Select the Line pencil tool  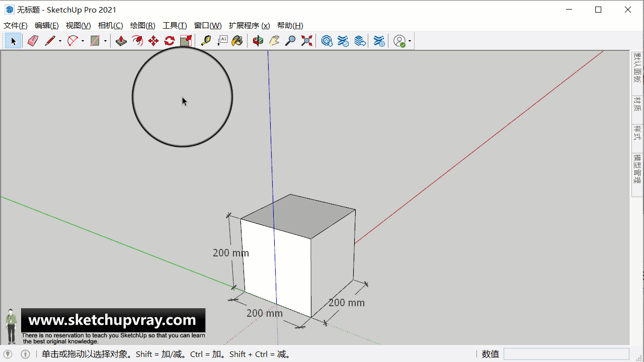pyautogui.click(x=49, y=41)
